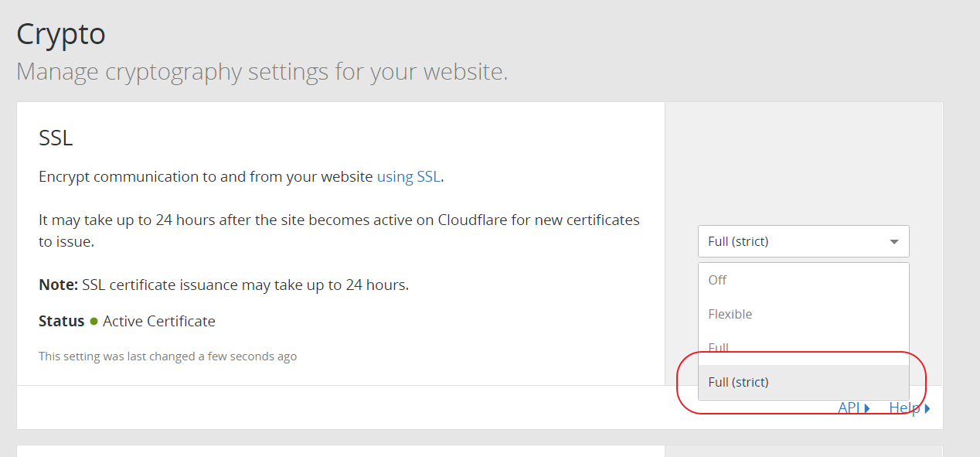980x457 pixels.
Task: Click the bold Status label
Action: coord(61,321)
